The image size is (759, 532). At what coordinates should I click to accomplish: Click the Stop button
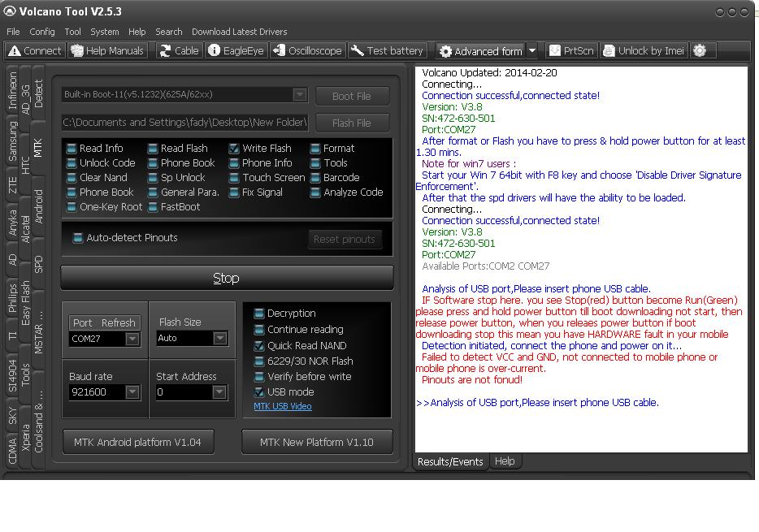click(x=227, y=278)
